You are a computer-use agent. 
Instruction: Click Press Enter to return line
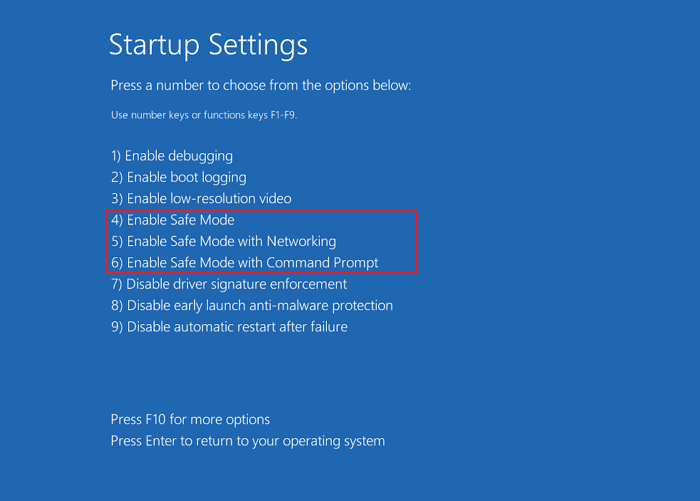(x=247, y=441)
